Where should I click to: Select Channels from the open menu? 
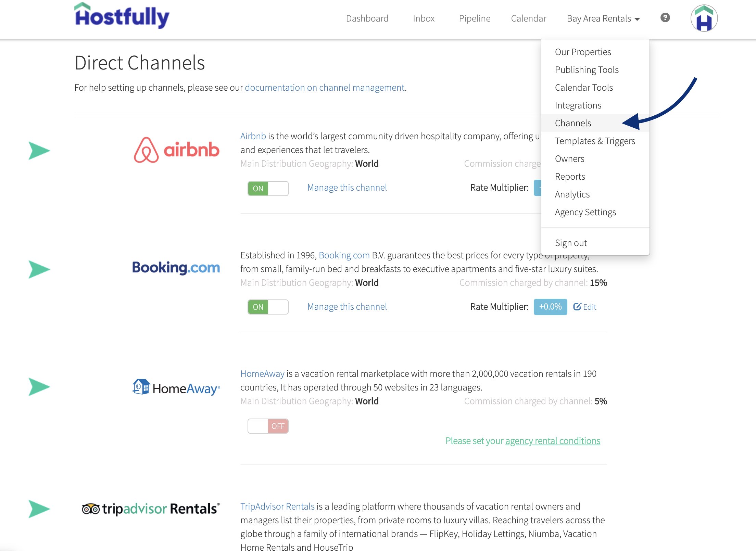pyautogui.click(x=573, y=123)
